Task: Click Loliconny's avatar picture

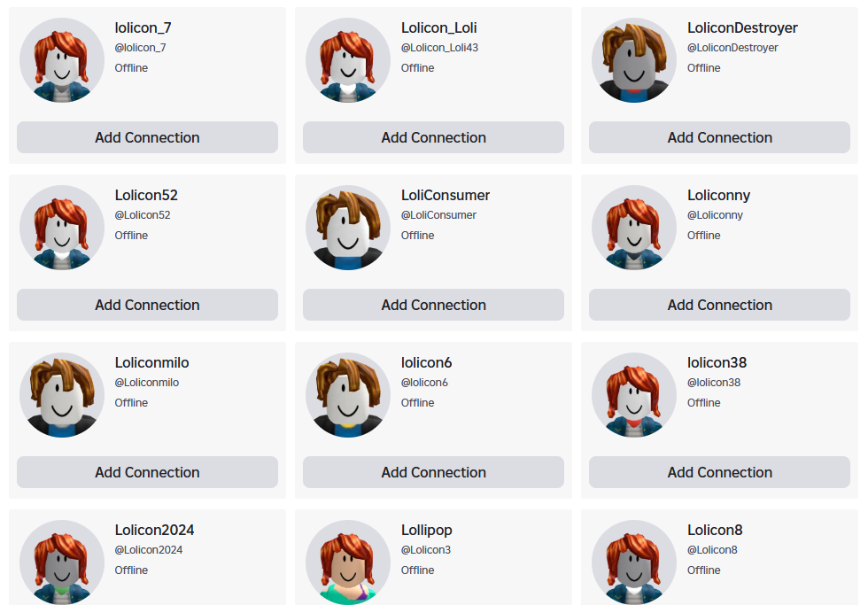Action: click(634, 228)
